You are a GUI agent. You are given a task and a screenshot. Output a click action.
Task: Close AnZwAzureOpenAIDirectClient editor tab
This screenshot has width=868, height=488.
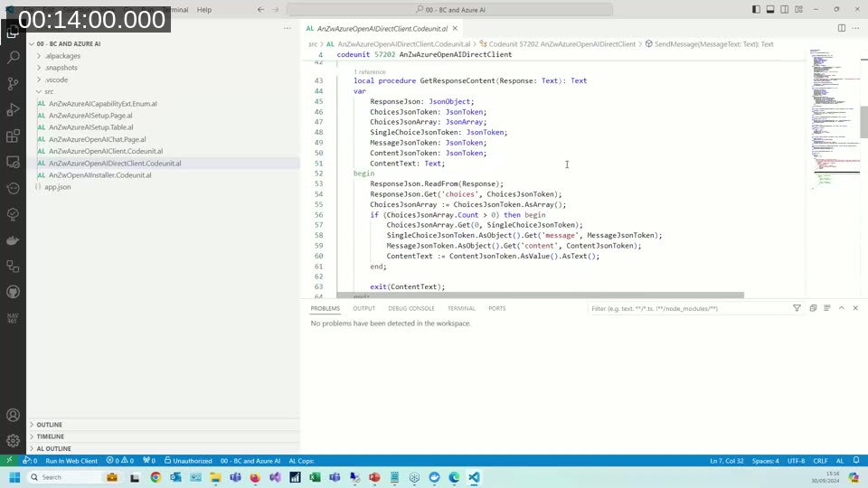click(455, 28)
